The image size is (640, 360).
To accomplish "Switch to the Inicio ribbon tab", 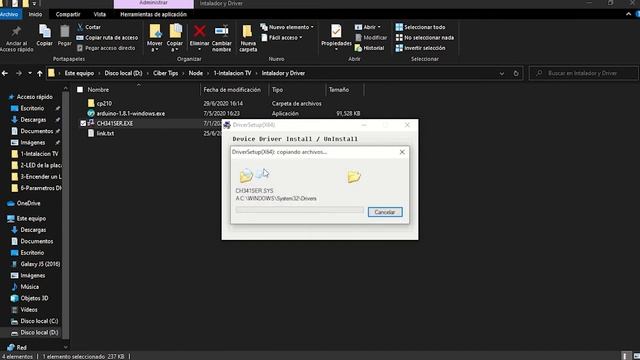I will coord(35,14).
